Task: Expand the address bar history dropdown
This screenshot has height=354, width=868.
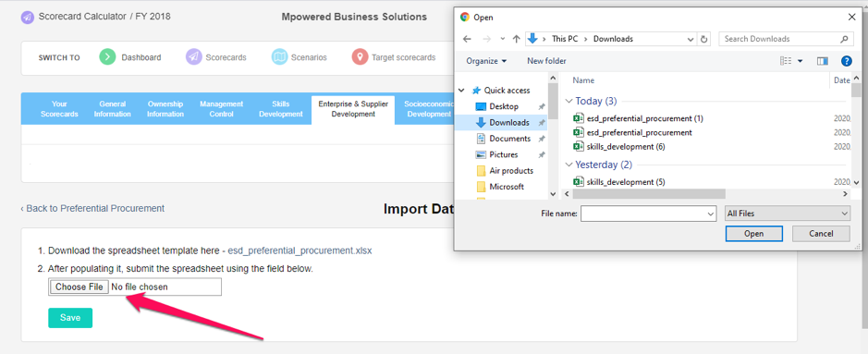Action: tap(691, 39)
